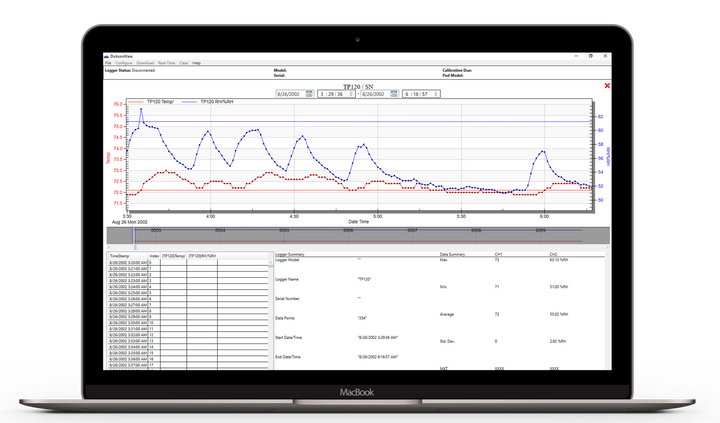Open the Help menu
Screen dimensions: 720x423
point(197,63)
